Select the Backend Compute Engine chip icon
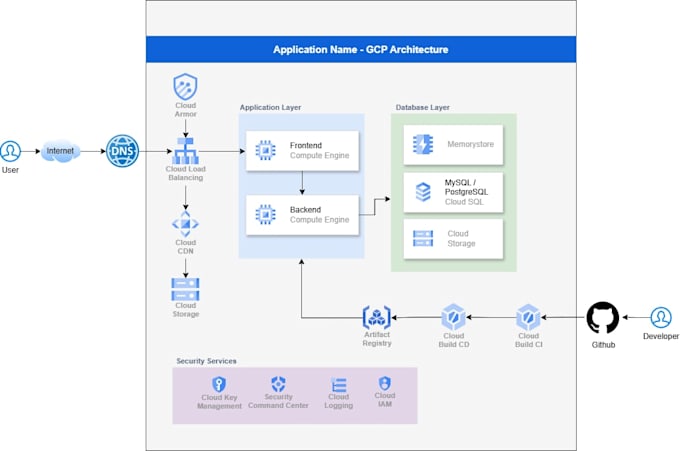 click(265, 215)
